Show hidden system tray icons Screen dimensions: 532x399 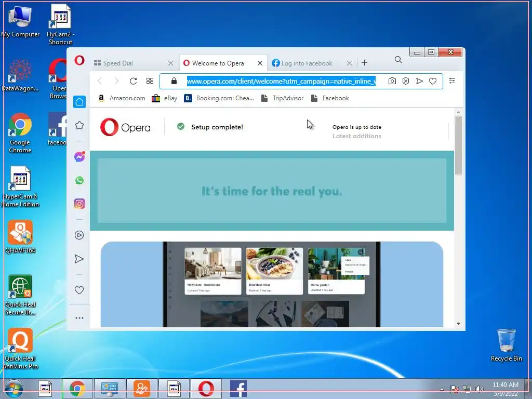442,389
